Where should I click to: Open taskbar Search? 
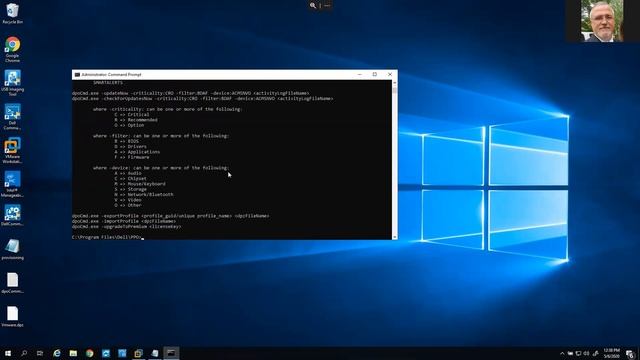tap(24, 353)
